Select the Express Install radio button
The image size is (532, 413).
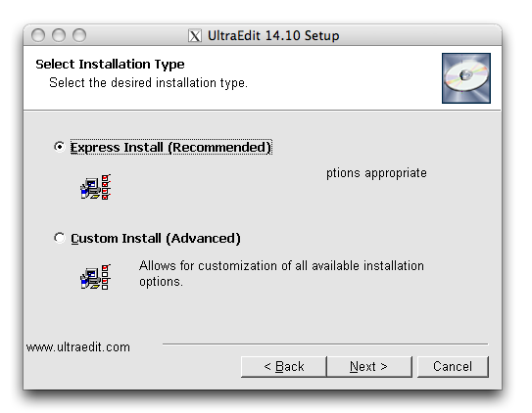(x=60, y=147)
